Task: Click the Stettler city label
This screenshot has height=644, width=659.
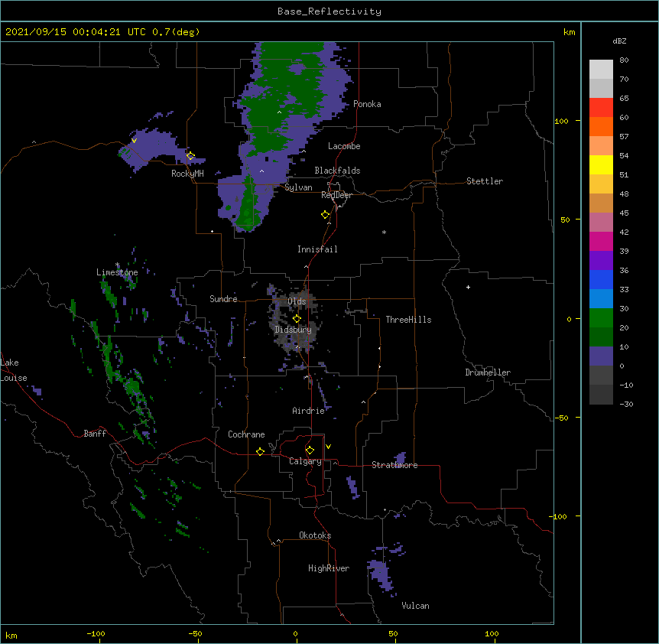Action: click(484, 181)
